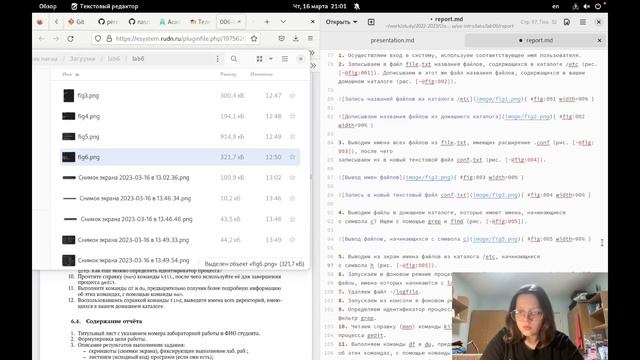
Task: Switch to the report.md editor tab
Action: [x=536, y=40]
